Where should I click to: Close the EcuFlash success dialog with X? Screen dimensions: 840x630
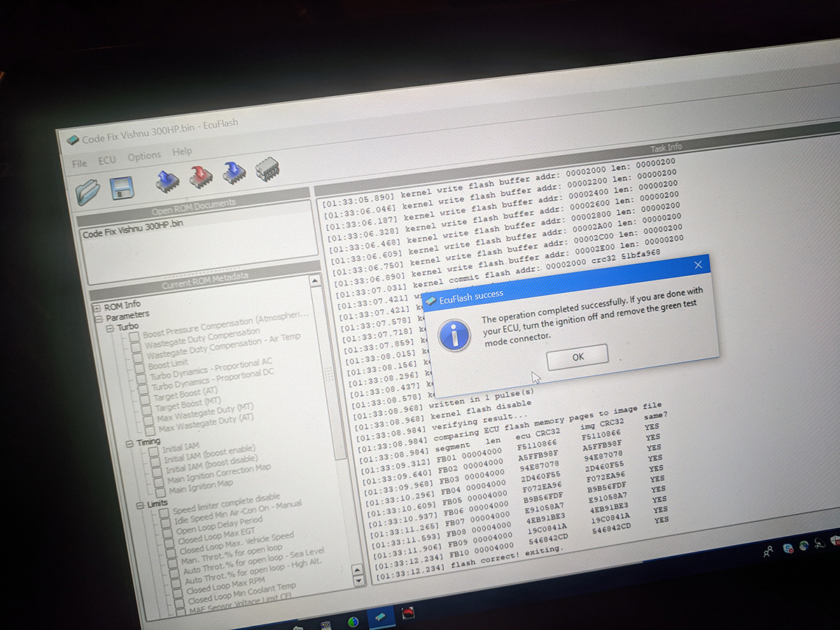pos(697,265)
